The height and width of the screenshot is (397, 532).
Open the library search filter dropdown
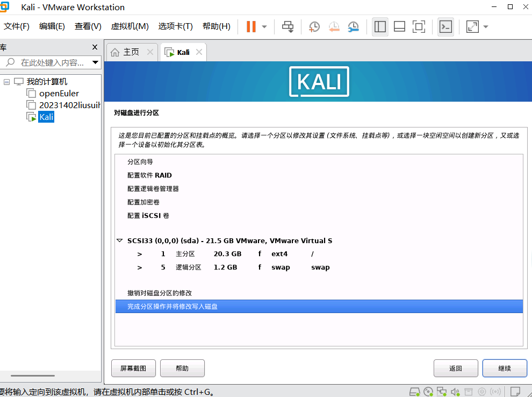(x=95, y=62)
